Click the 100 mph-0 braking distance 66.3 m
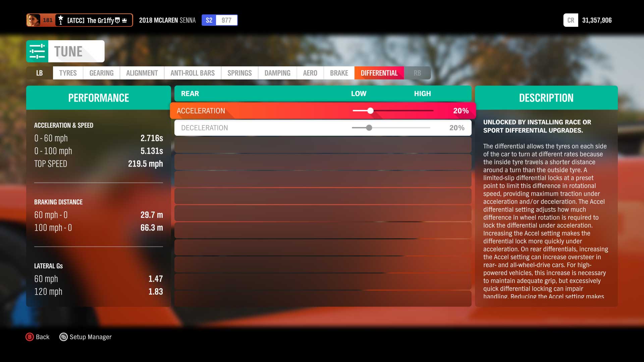 point(152,228)
